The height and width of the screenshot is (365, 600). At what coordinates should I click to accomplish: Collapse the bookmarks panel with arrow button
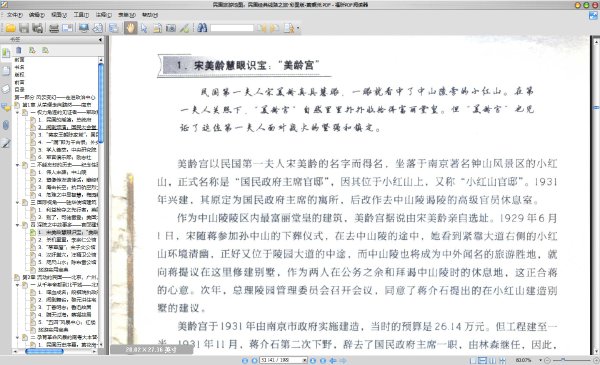pyautogui.click(x=100, y=39)
